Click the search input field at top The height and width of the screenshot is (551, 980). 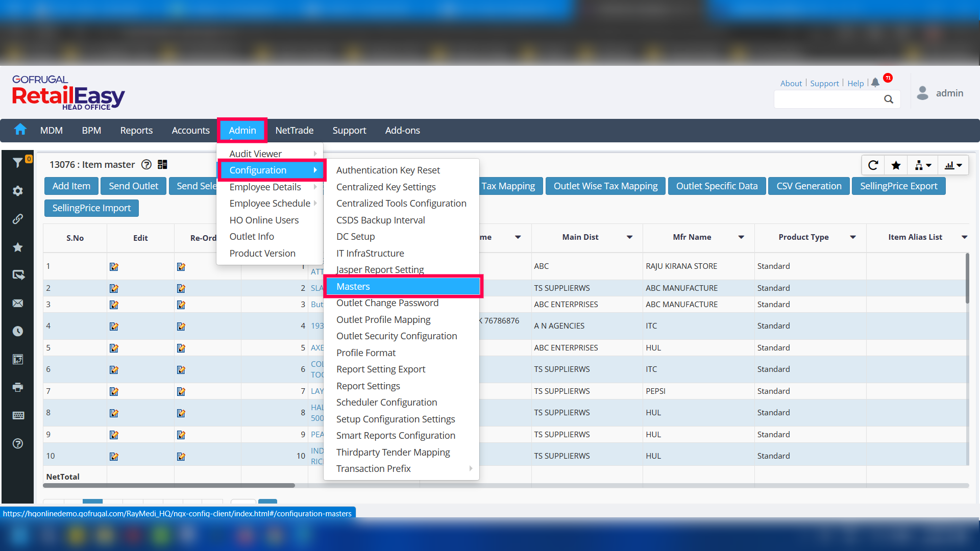828,99
